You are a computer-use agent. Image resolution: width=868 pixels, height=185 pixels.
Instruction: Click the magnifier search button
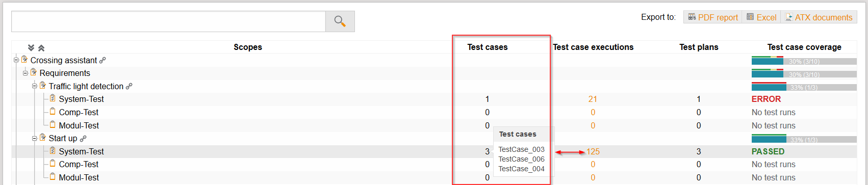pos(340,21)
